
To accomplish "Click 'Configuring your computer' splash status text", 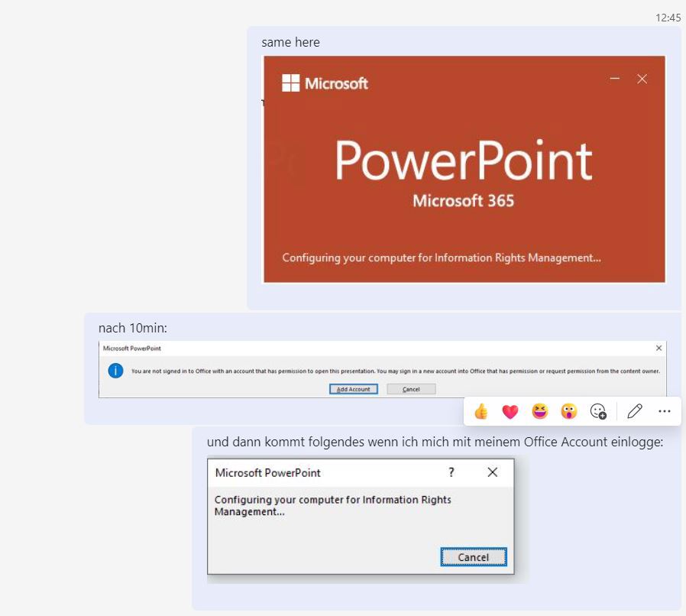I will (x=442, y=258).
